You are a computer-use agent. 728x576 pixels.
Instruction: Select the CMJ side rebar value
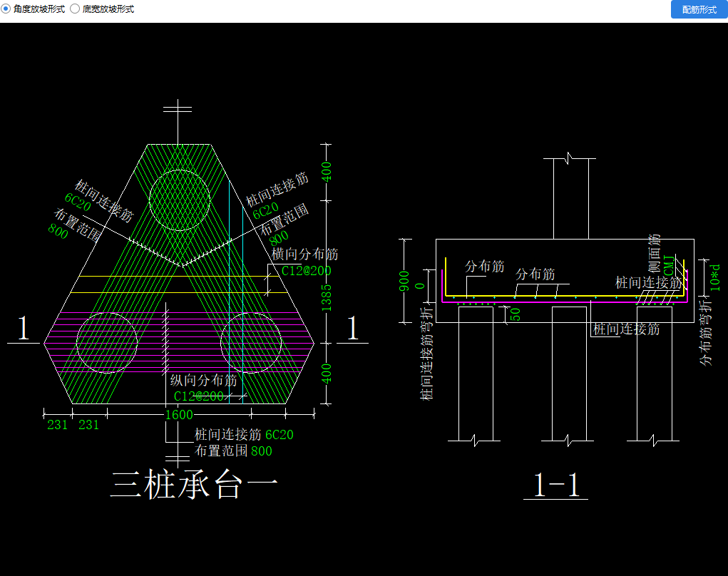668,265
